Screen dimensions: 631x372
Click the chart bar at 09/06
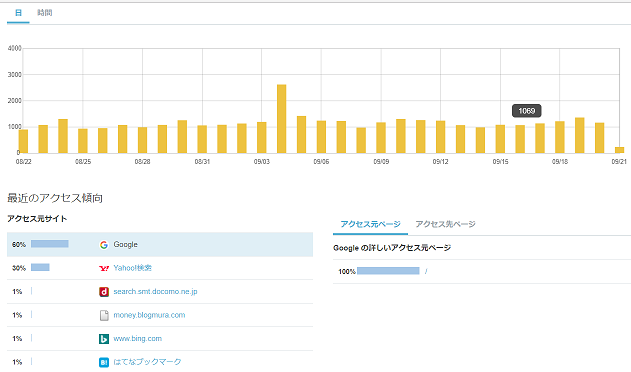click(x=321, y=137)
